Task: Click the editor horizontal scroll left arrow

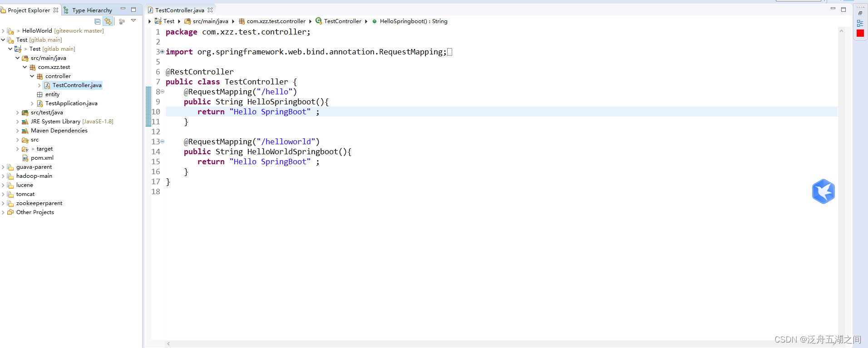Action: (168, 344)
